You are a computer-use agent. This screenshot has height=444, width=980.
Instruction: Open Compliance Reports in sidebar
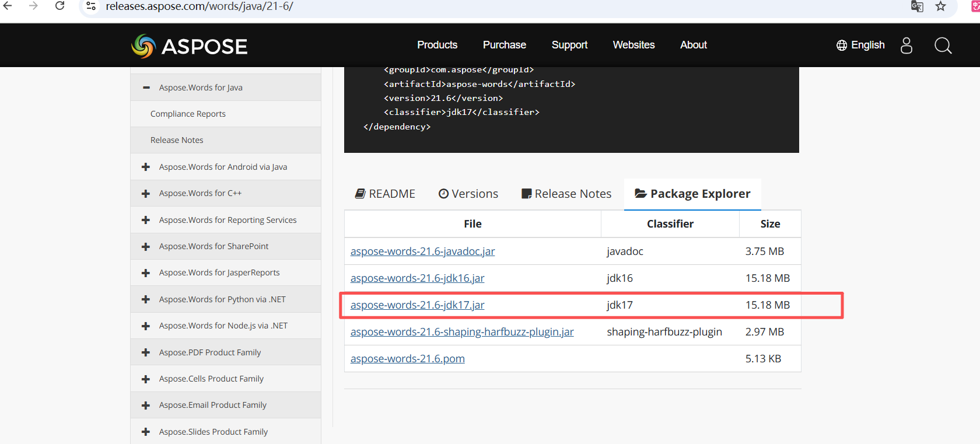pos(188,114)
